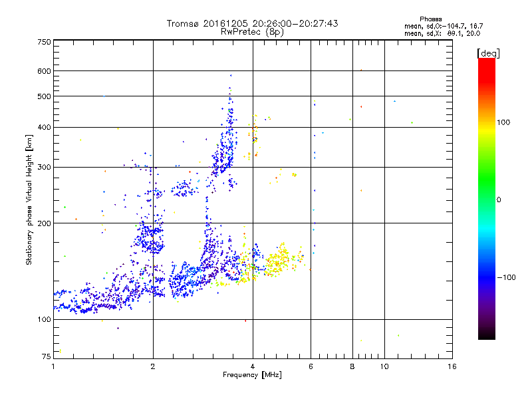532x399 pixels.
Task: Click the plot title 'Tromsø 20161205 20:26:00-20:27:43'
Action: click(x=252, y=23)
